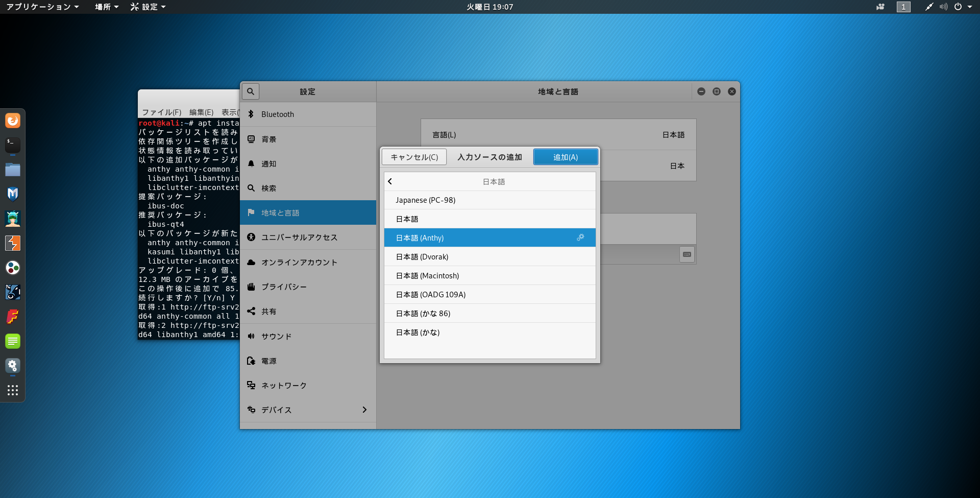980x498 pixels.
Task: Open the system power status menu
Action: point(963,7)
